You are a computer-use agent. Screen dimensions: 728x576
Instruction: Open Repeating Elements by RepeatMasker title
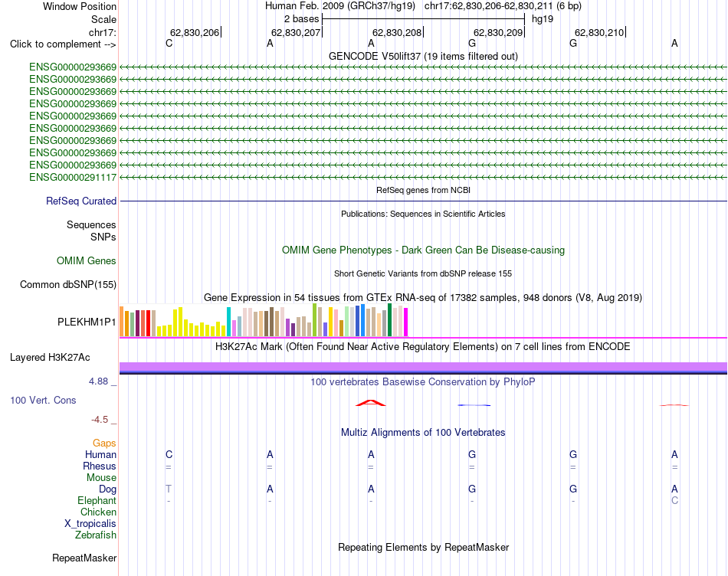pyautogui.click(x=423, y=547)
